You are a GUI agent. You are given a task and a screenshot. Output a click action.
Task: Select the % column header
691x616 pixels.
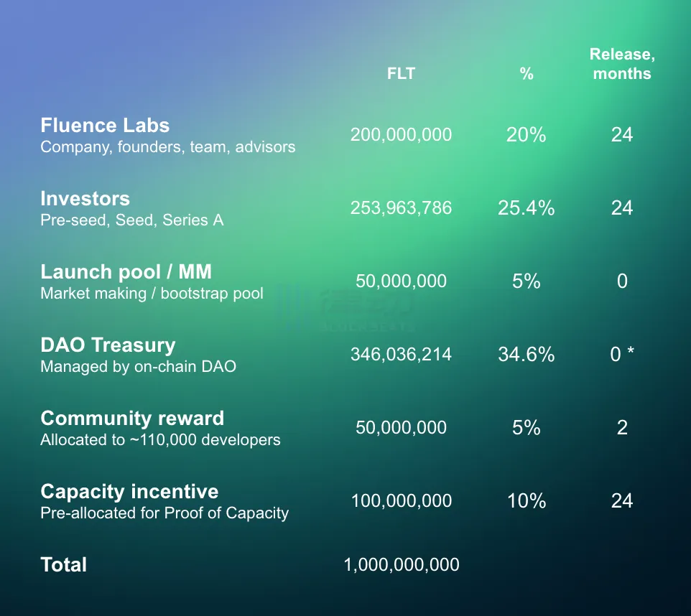click(527, 73)
